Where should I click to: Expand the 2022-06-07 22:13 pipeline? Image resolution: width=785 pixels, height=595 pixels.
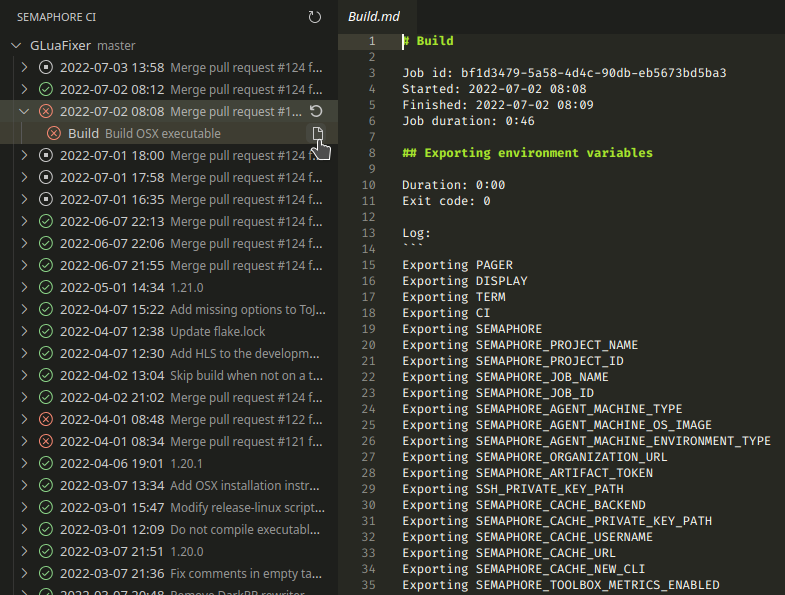coord(24,221)
